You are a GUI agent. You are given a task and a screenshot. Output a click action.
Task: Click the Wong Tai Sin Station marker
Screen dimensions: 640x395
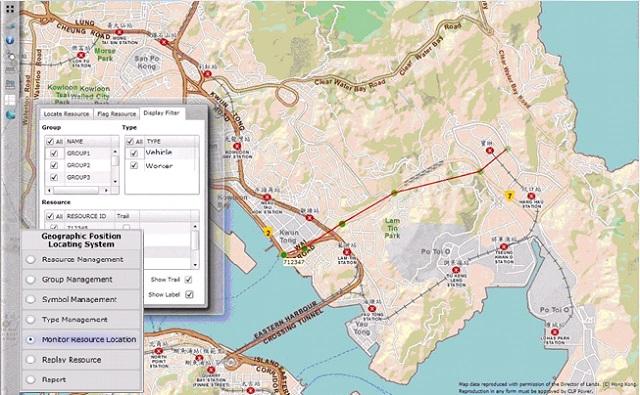click(119, 32)
